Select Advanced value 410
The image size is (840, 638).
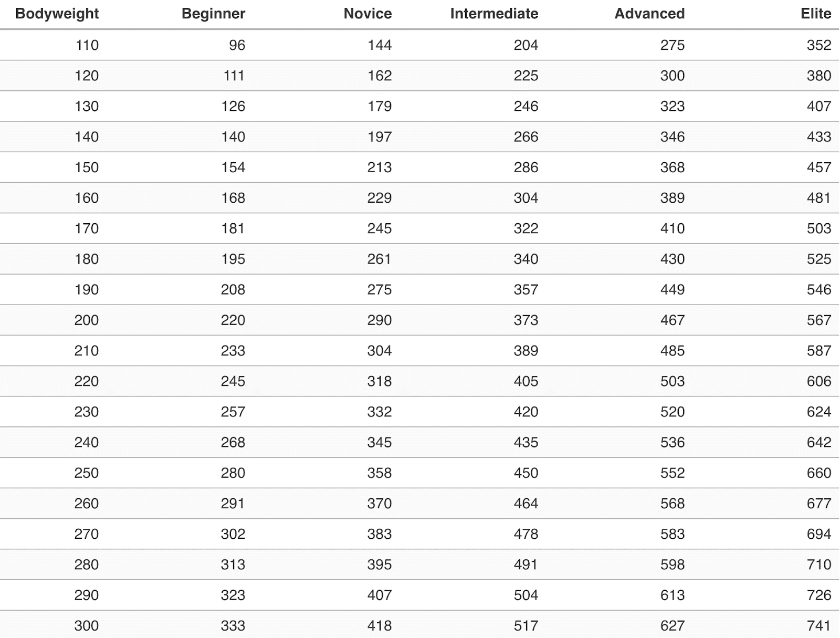tap(673, 228)
